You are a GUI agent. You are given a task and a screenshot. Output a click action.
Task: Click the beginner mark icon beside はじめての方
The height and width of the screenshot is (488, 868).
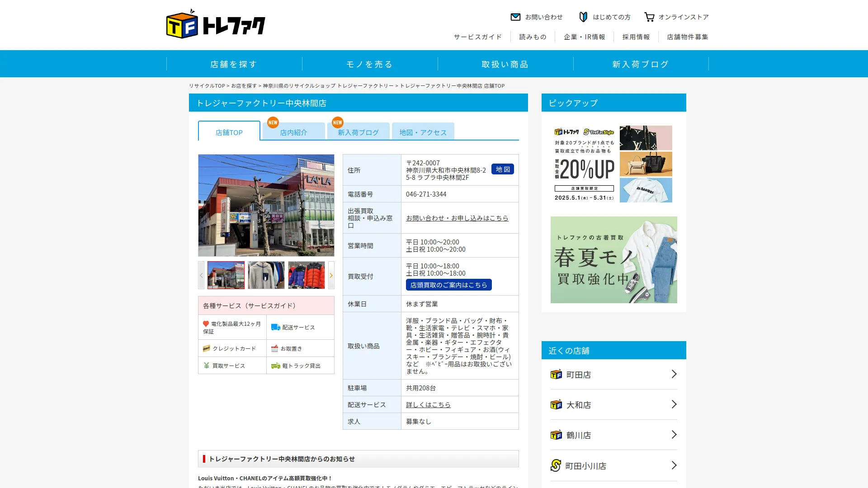click(x=583, y=17)
